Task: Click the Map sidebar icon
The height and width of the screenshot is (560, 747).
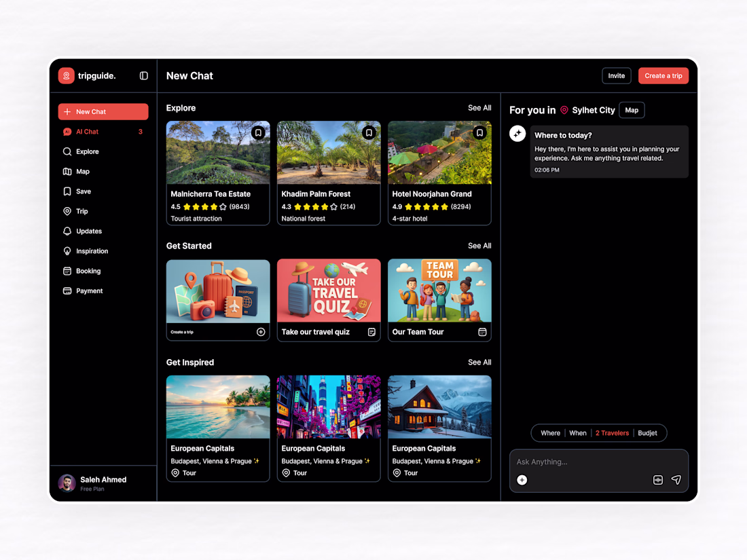Action: (x=67, y=172)
